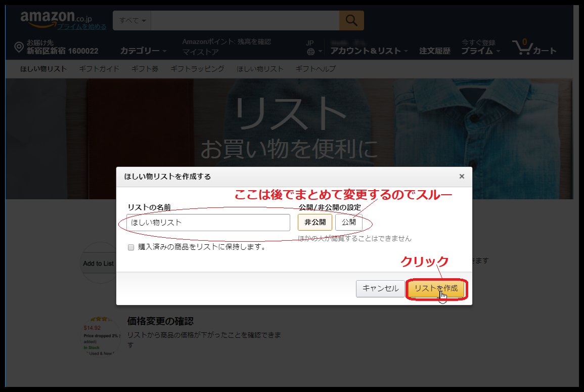Click the price drop star rating image
The width and height of the screenshot is (584, 392).
click(x=99, y=320)
